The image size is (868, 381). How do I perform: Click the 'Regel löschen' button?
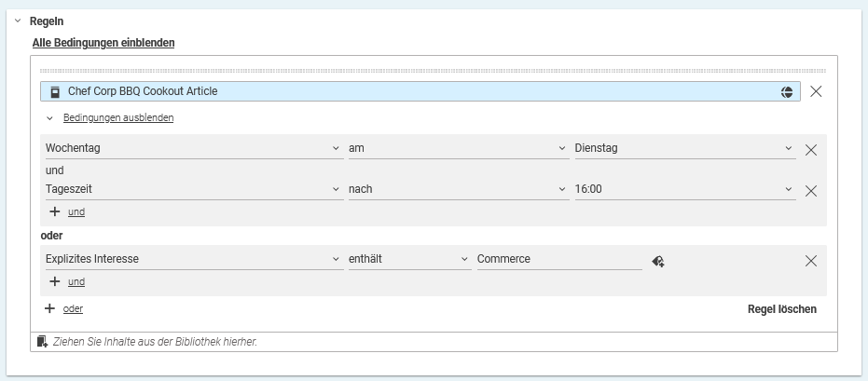781,309
